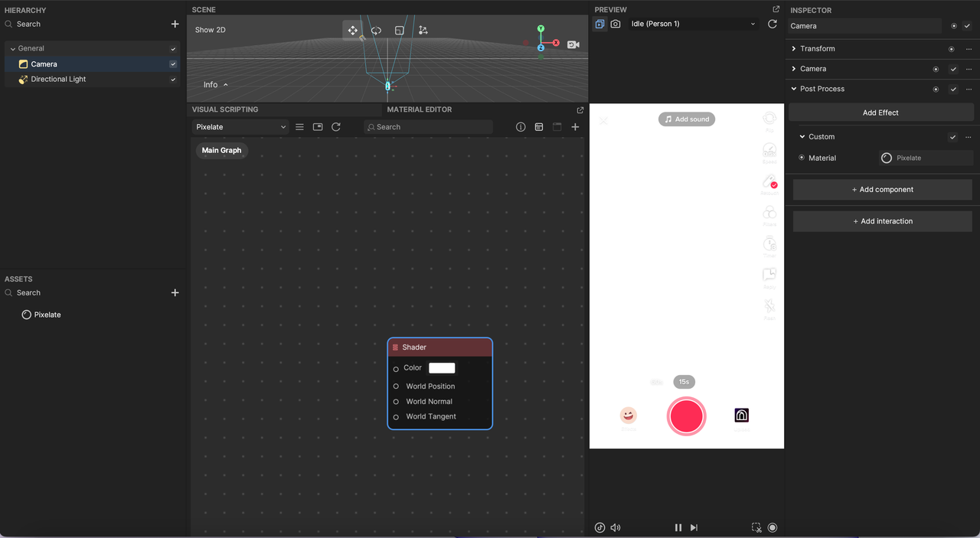Click Add sound in preview

tap(687, 119)
